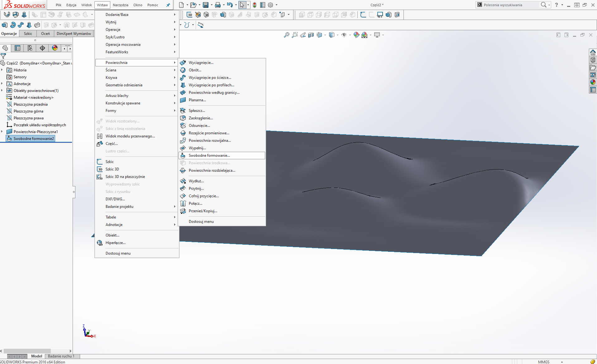The image size is (597, 364).
Task: Select Swobodne formowanie... in Powierzchnia submenu
Action: pyautogui.click(x=222, y=156)
